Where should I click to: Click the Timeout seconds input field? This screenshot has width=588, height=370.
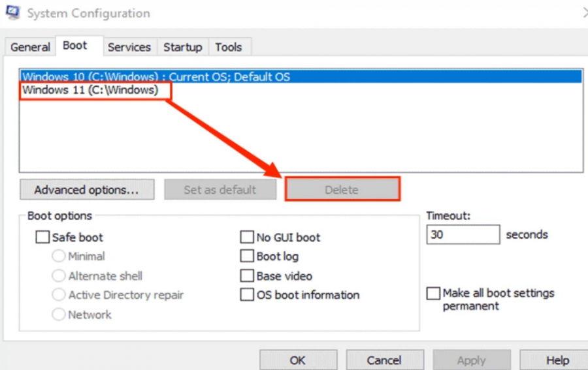click(463, 234)
